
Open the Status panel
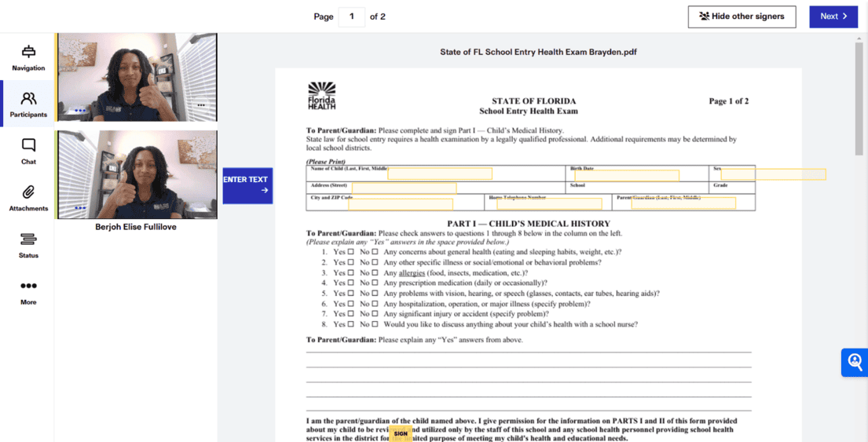pyautogui.click(x=28, y=245)
